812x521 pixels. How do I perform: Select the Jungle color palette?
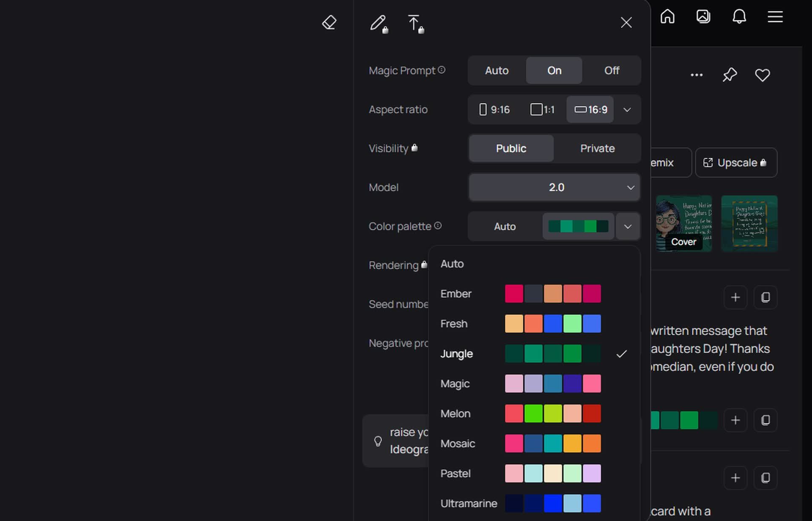pos(456,353)
